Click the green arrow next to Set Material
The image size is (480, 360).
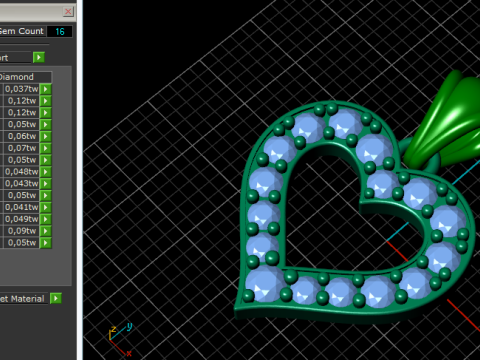coord(56,298)
